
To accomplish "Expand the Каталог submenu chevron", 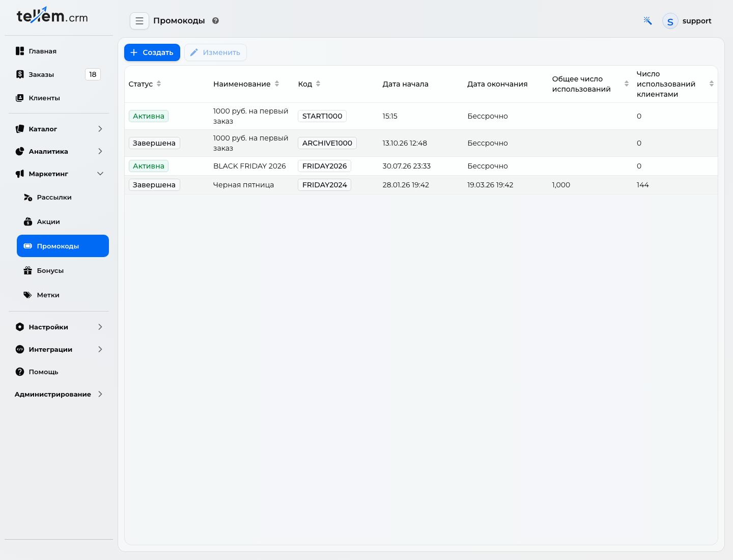I will 100,129.
